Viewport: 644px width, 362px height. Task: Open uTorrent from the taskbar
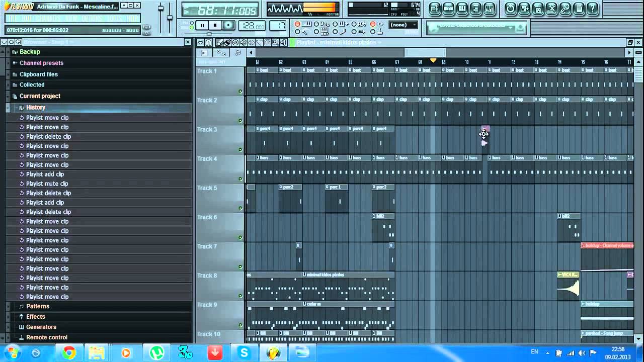pos(157,353)
